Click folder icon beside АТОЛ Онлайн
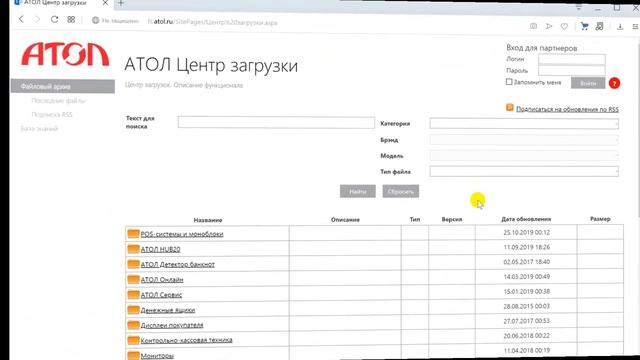The width and height of the screenshot is (640, 360). coord(133,279)
